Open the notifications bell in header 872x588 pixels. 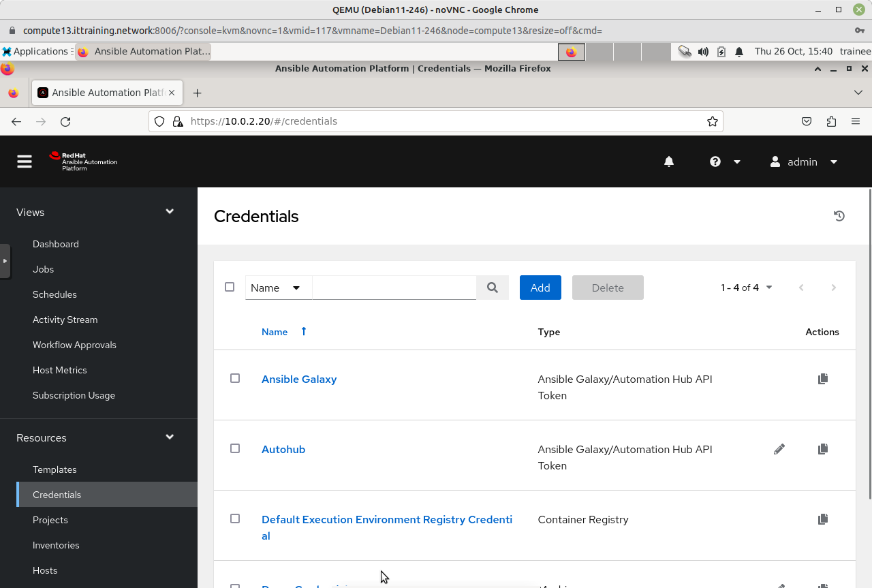(669, 161)
